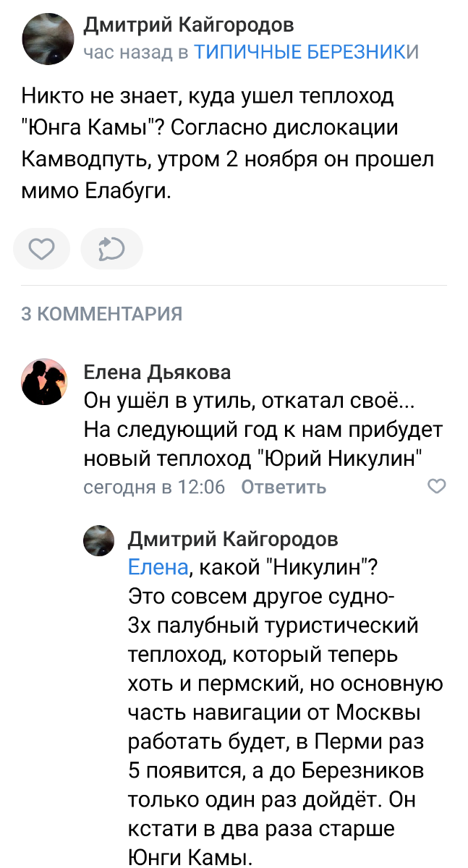Tap Дмитрий Кайгородов's name in the reply
Screen dimensions: 468x868
232,539
